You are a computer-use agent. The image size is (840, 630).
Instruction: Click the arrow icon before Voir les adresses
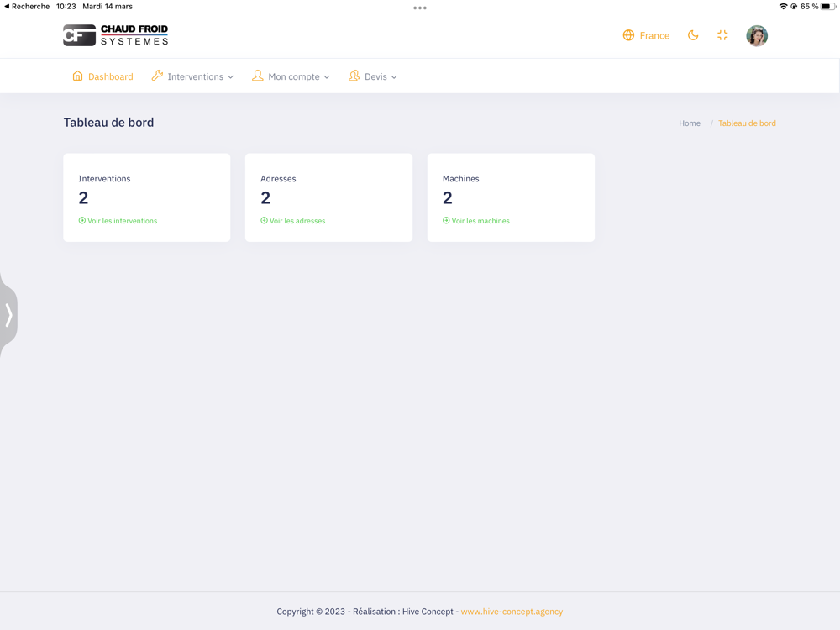coord(264,220)
